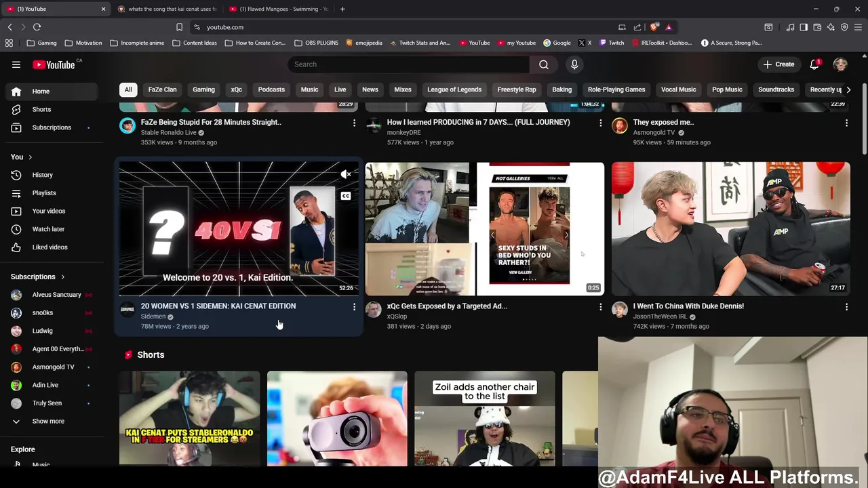
Task: Select the All filter chip
Action: click(128, 89)
